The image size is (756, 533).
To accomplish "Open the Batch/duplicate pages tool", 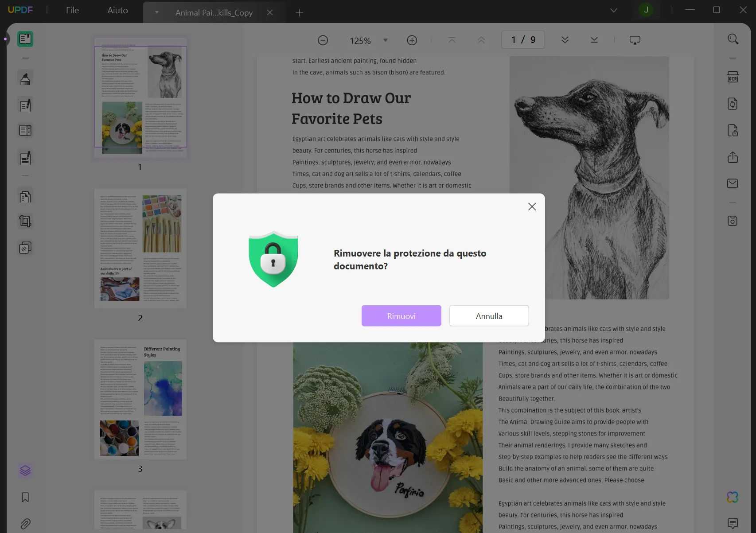I will pyautogui.click(x=25, y=248).
